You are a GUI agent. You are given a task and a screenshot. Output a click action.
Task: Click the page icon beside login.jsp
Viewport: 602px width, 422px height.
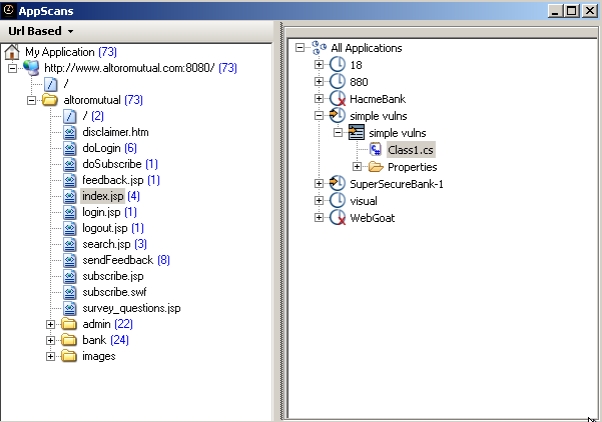(69, 212)
